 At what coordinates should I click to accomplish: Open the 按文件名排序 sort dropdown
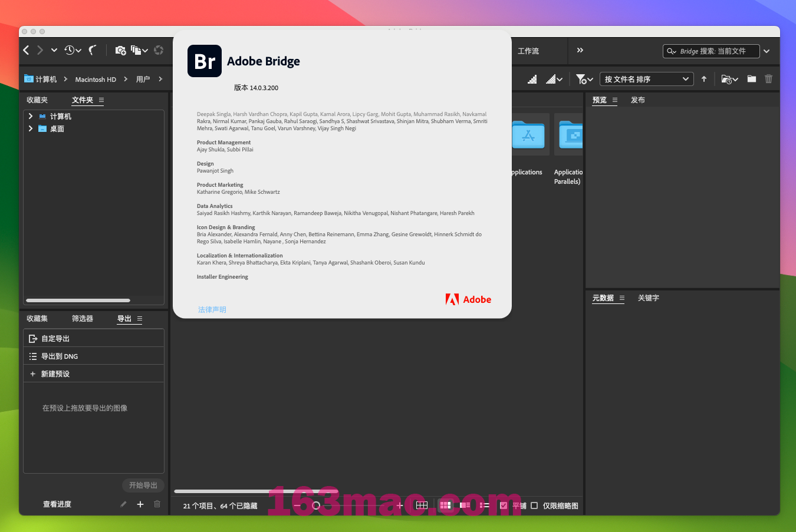coord(647,79)
